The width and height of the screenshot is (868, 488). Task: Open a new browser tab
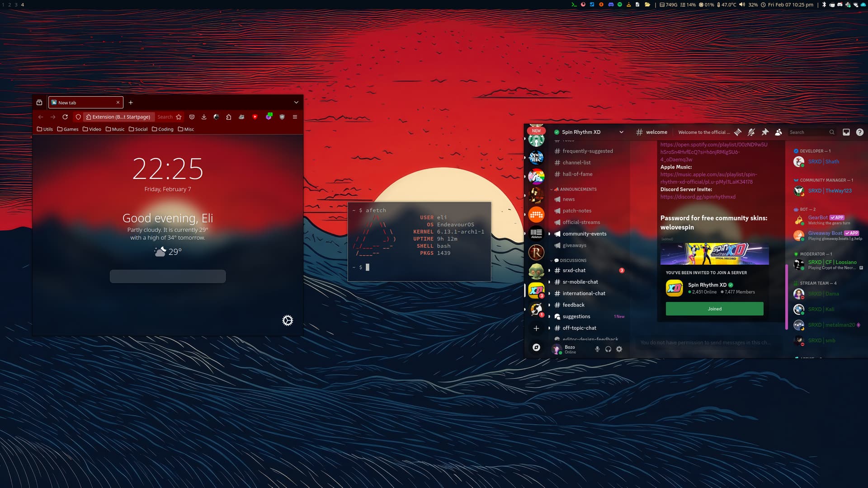(x=131, y=103)
